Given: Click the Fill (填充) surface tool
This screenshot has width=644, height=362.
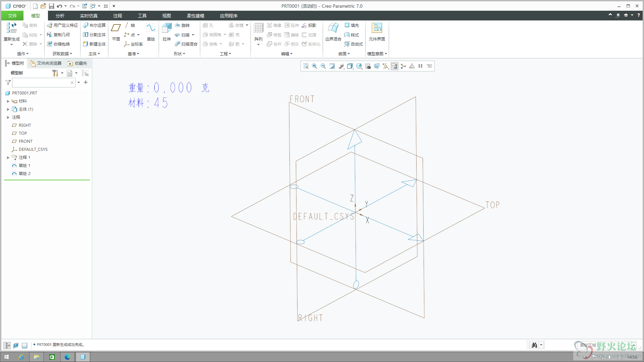Looking at the screenshot, I should (352, 25).
